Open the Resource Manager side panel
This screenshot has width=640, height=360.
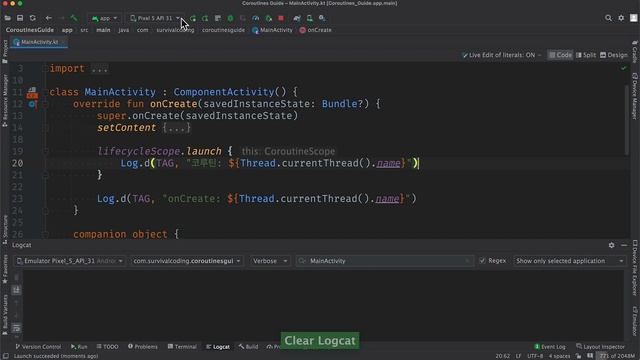pos(5,101)
